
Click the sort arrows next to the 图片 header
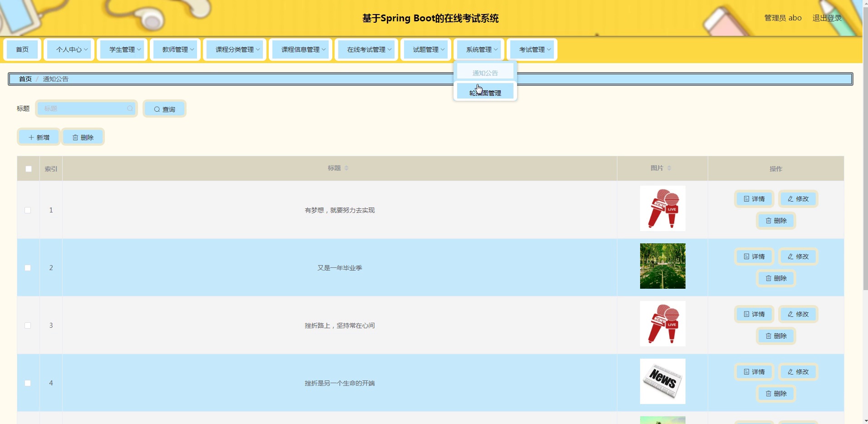(x=669, y=168)
